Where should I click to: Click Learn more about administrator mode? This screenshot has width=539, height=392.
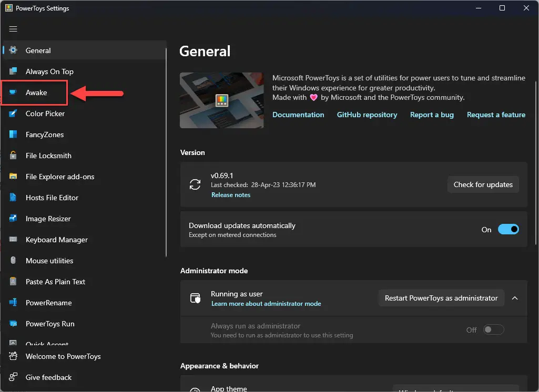266,304
